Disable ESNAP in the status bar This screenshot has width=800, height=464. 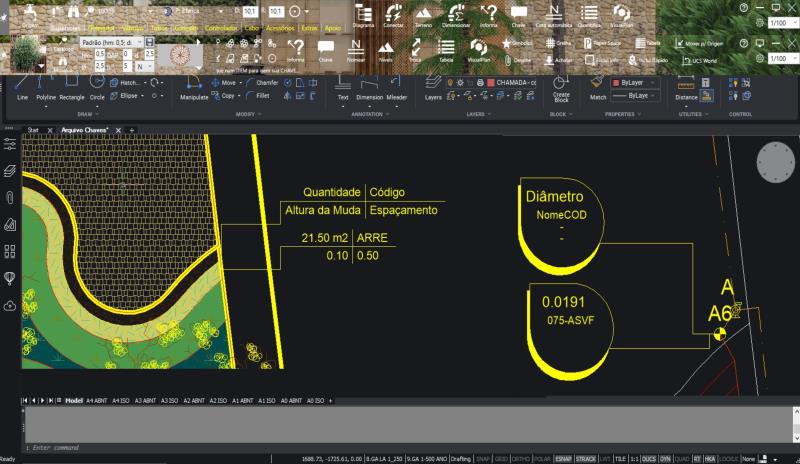tap(564, 458)
